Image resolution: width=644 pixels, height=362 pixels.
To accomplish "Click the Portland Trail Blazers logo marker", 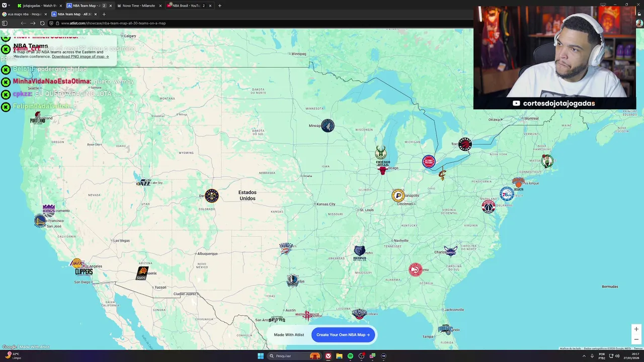I will pyautogui.click(x=38, y=119).
